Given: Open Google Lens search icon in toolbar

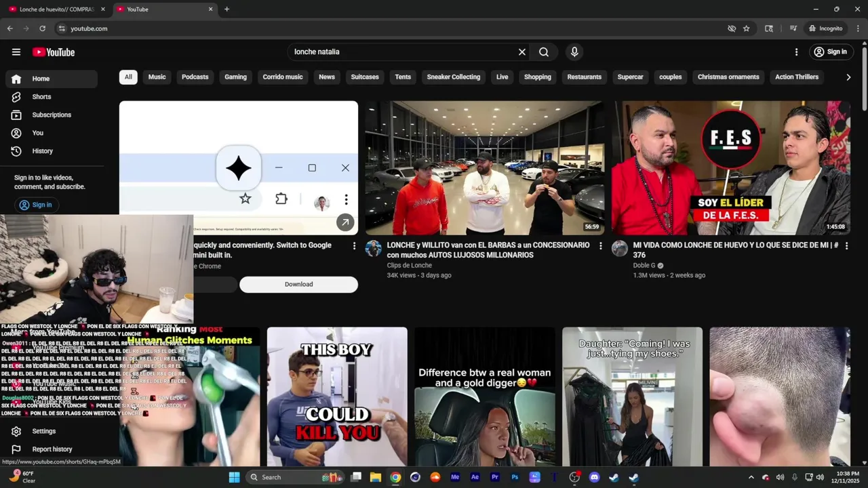Looking at the screenshot, I should [x=769, y=28].
